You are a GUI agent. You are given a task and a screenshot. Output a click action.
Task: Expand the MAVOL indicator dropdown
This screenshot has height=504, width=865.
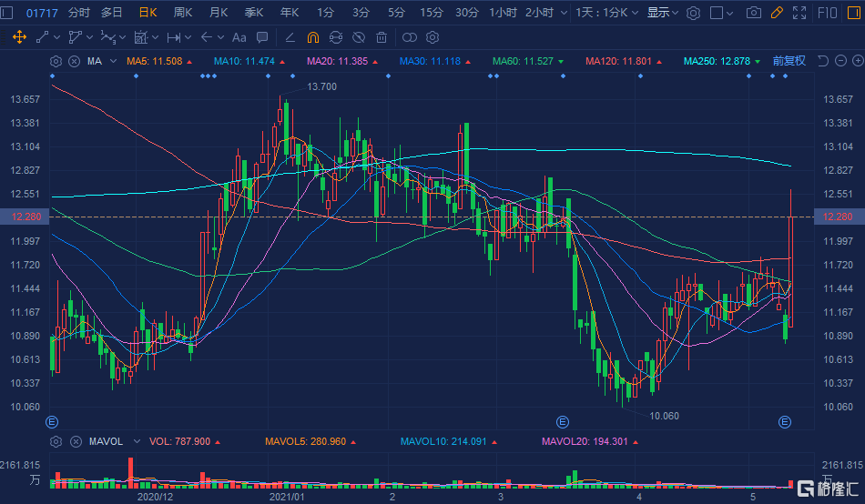[137, 441]
